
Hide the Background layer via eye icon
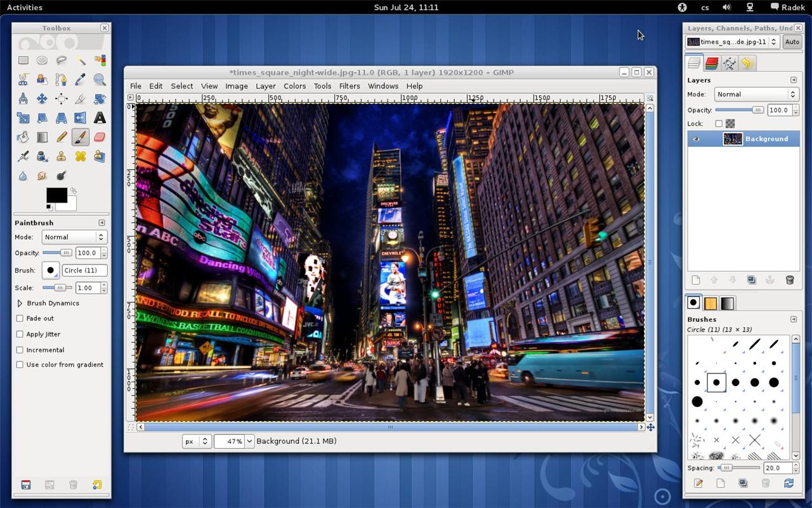[x=697, y=139]
